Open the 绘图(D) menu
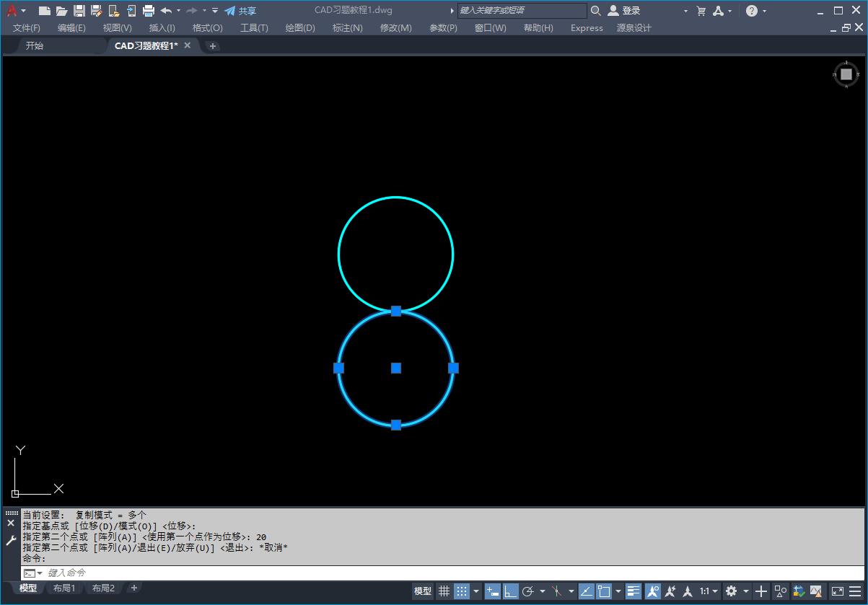The height and width of the screenshot is (605, 868). pos(300,28)
